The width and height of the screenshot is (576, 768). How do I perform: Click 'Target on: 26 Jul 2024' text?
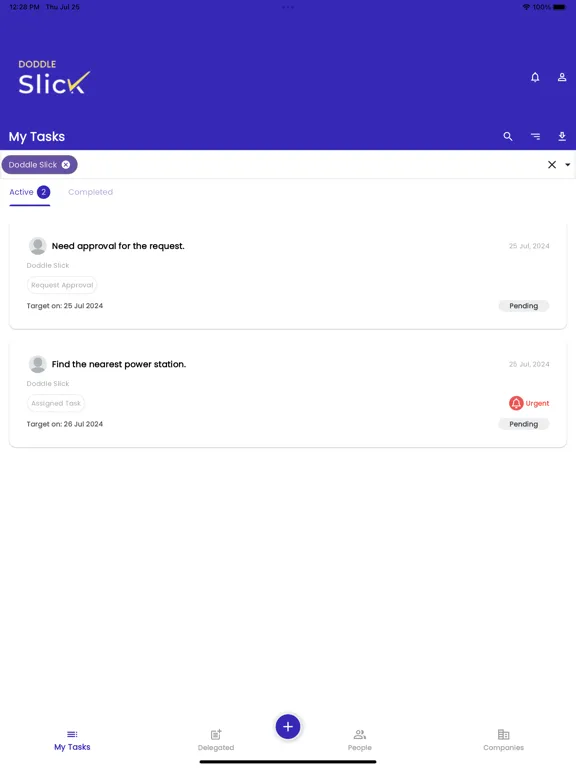(65, 424)
